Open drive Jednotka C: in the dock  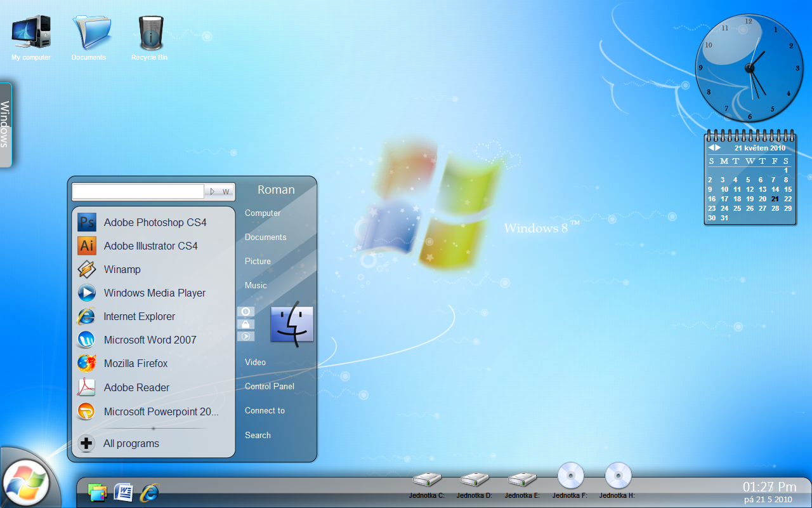pyautogui.click(x=427, y=485)
